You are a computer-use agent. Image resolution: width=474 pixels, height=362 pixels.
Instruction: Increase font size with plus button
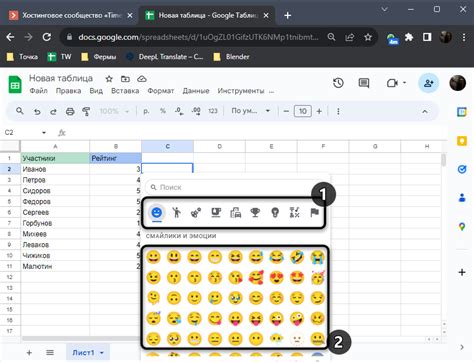coord(319,111)
